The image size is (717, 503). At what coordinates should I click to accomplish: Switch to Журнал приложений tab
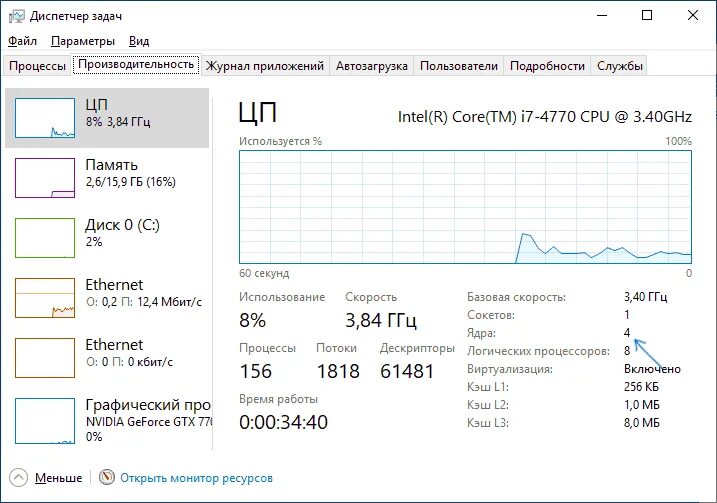click(x=265, y=66)
